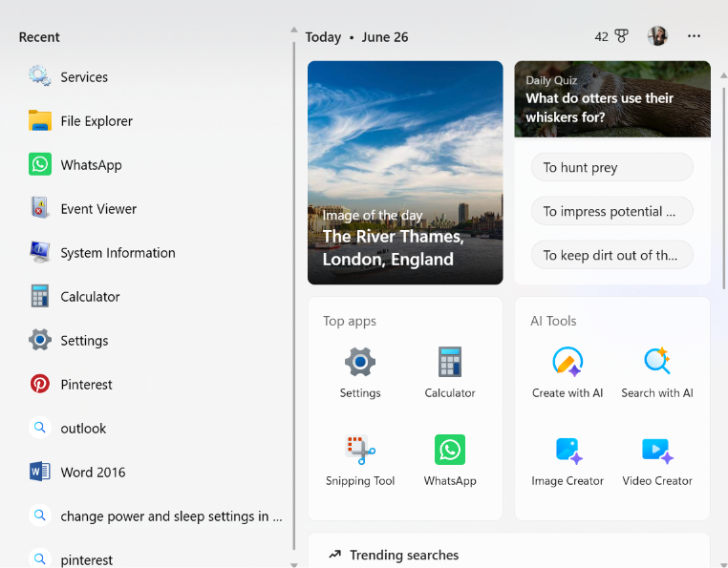Click the Trending searches heading

click(404, 555)
